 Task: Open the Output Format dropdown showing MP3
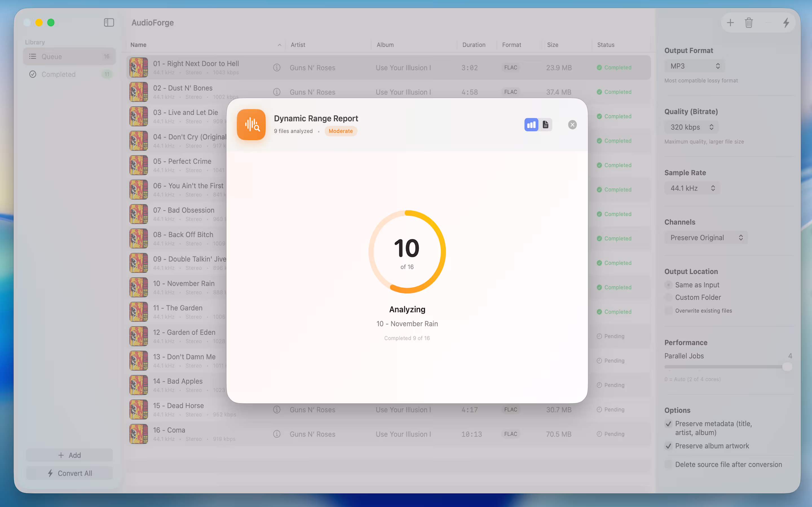[x=694, y=66]
